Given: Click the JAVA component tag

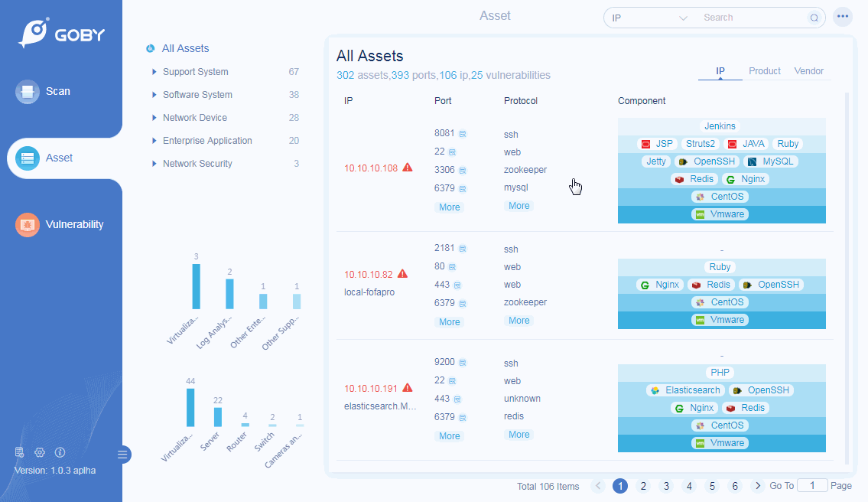Looking at the screenshot, I should coord(746,144).
